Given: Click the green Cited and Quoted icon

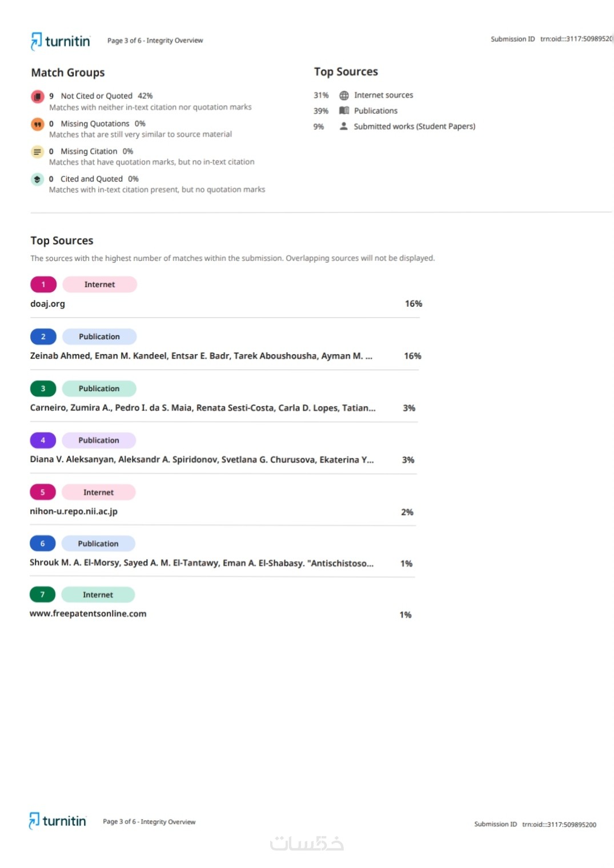Looking at the screenshot, I should point(37,179).
